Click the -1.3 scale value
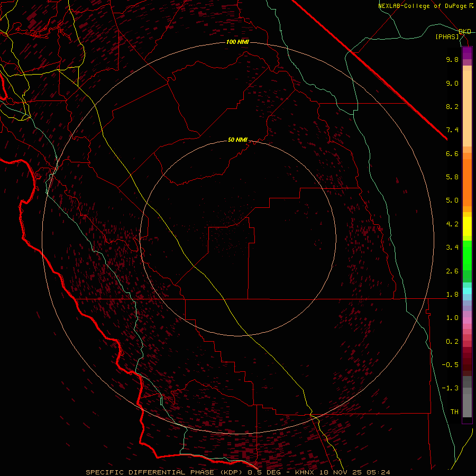 [450, 388]
